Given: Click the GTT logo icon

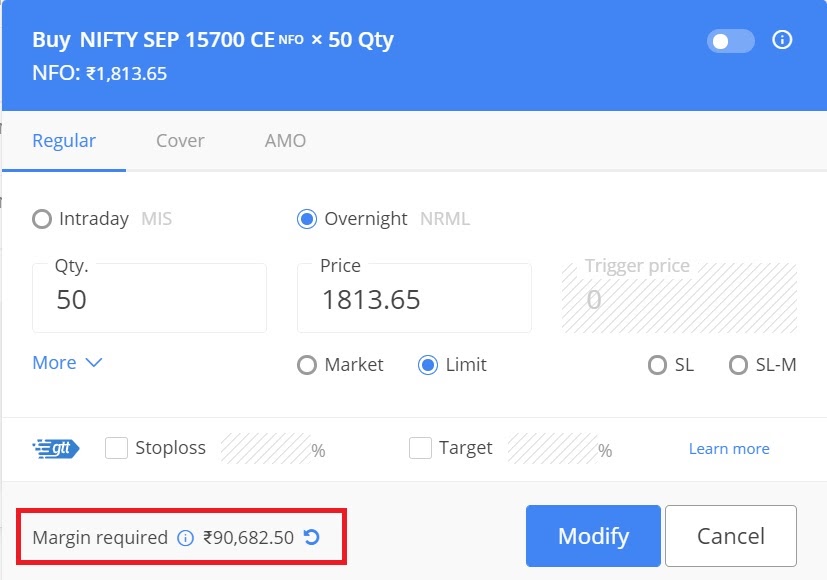Looking at the screenshot, I should (55, 449).
